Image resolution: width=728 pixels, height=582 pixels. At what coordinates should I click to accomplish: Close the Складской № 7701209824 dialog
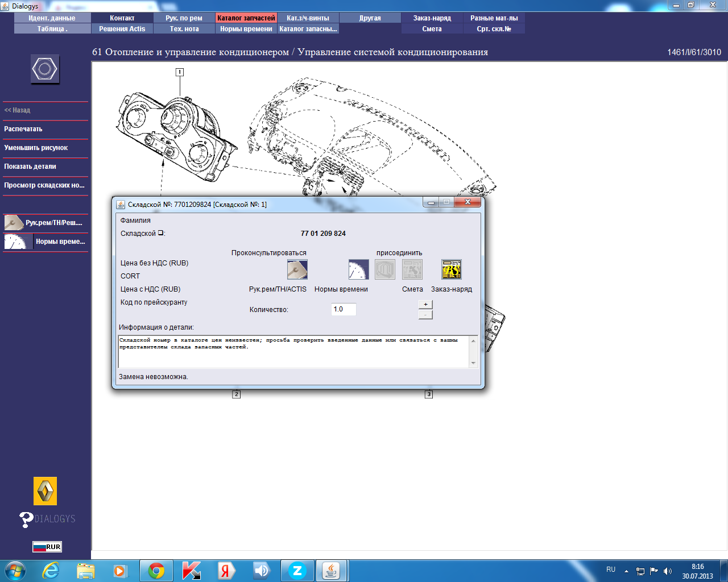[x=468, y=202]
